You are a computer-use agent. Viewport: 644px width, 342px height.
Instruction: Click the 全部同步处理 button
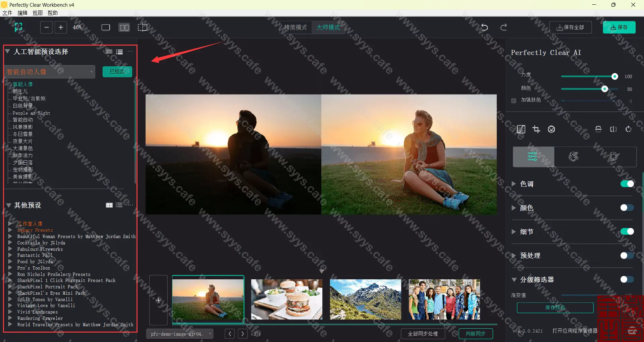coord(423,334)
